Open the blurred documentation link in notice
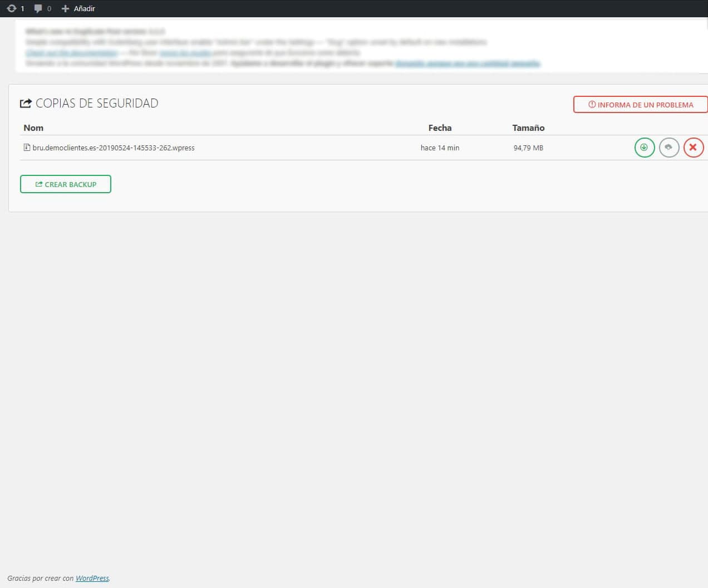Viewport: 708px width, 588px height. [72, 53]
